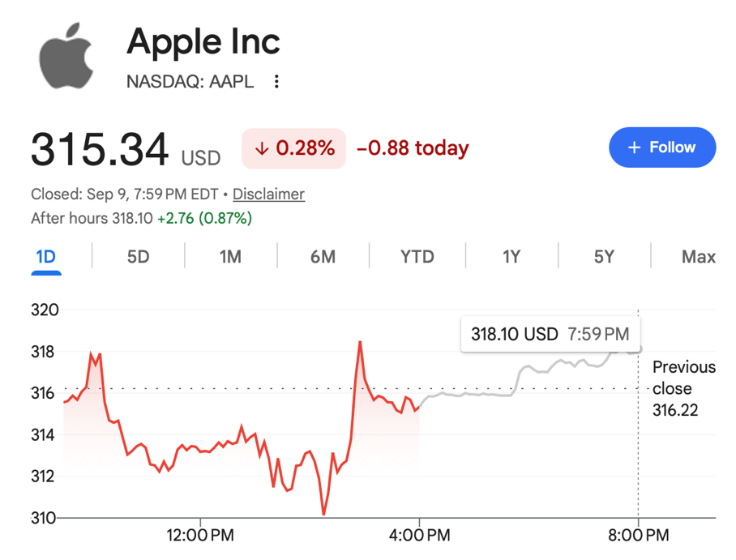Open the Disclaimer link
Image resolution: width=736 pixels, height=560 pixels.
268,194
